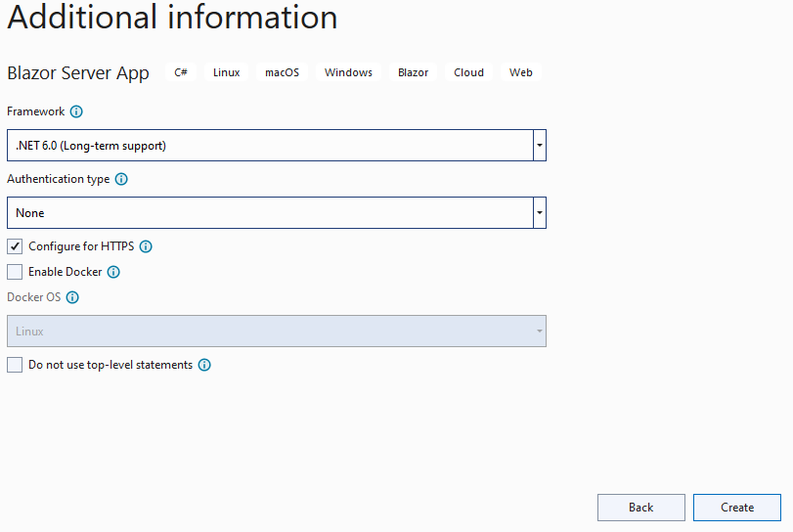
Task: Click the Back button
Action: (x=641, y=508)
